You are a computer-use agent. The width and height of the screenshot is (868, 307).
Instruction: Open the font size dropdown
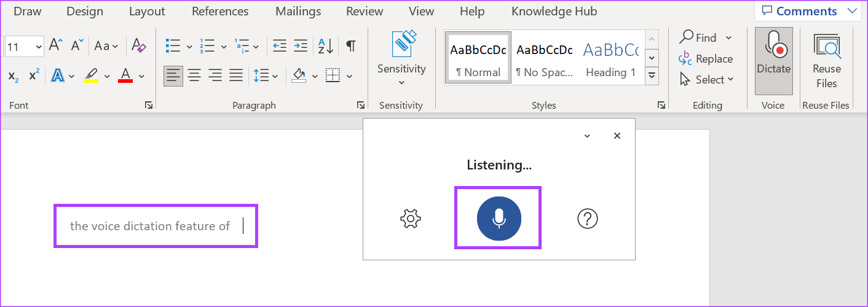pyautogui.click(x=39, y=47)
